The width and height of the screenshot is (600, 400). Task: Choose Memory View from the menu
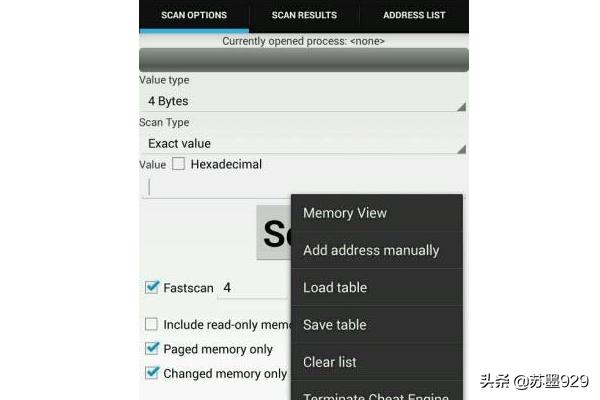(376, 213)
